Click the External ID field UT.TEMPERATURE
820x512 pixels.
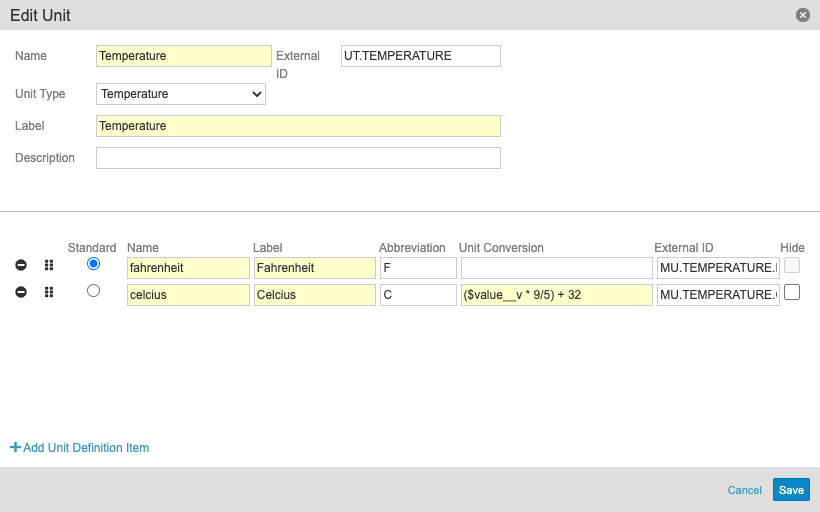pos(420,56)
